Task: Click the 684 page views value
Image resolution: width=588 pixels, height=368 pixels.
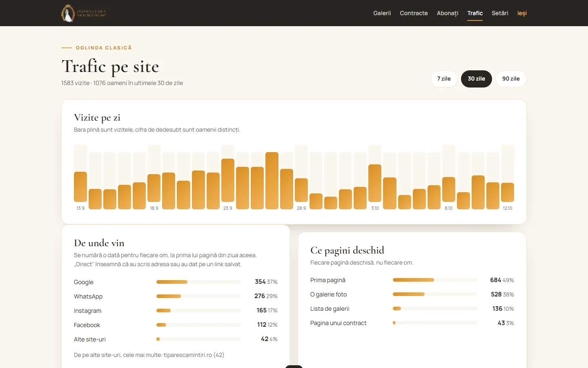Action: [496, 280]
